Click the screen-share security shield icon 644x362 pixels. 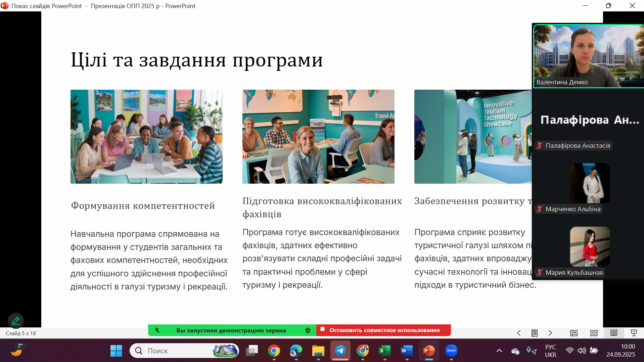point(308,330)
